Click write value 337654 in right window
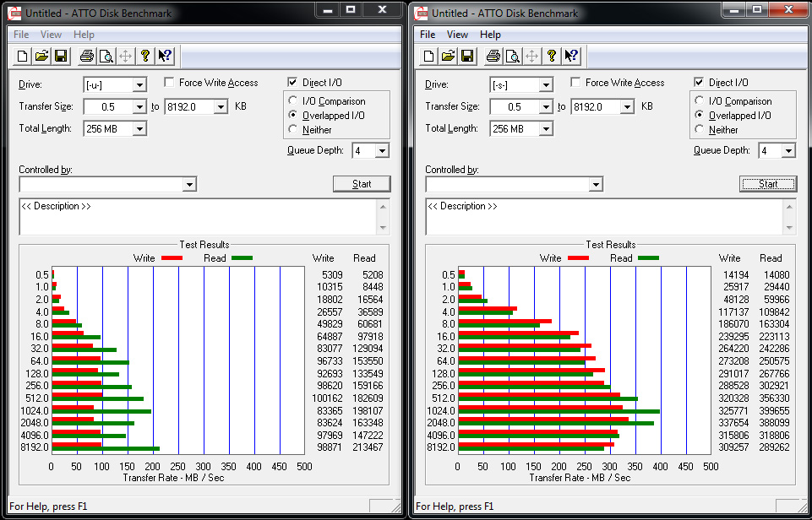Image resolution: width=812 pixels, height=520 pixels. 733,422
